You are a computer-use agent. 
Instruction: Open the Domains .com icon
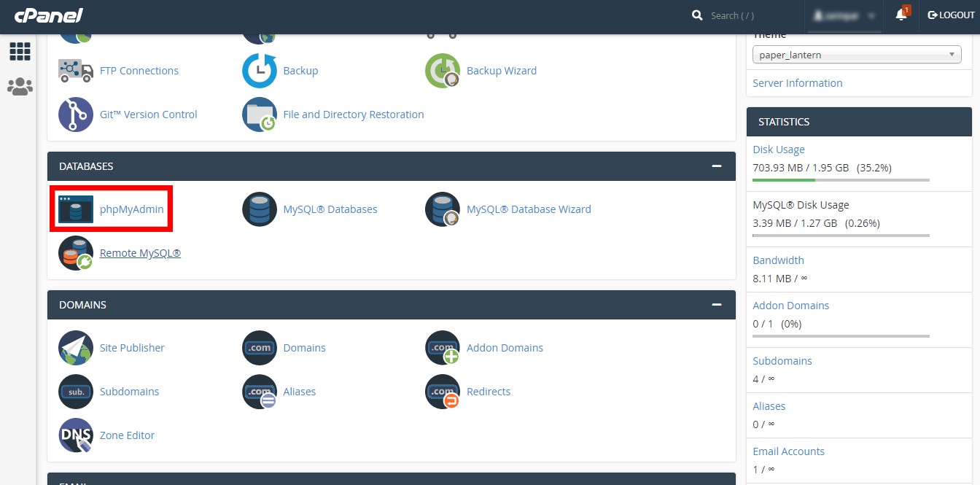(x=260, y=348)
